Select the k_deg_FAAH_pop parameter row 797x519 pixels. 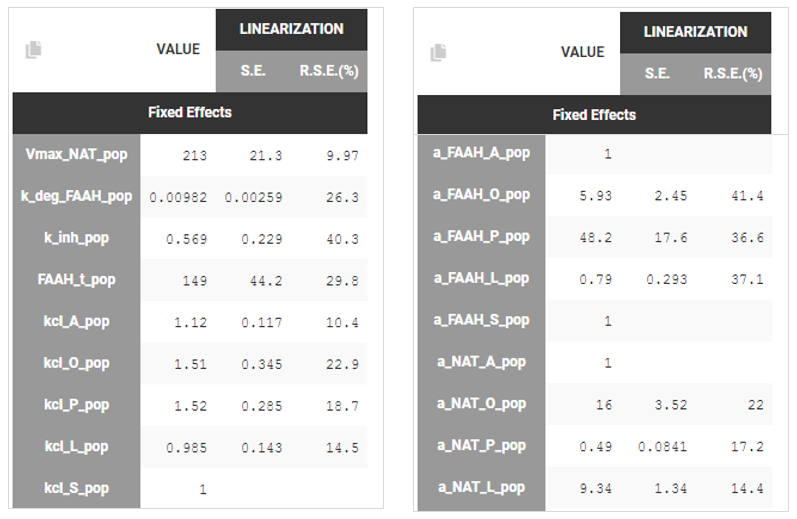tap(76, 196)
